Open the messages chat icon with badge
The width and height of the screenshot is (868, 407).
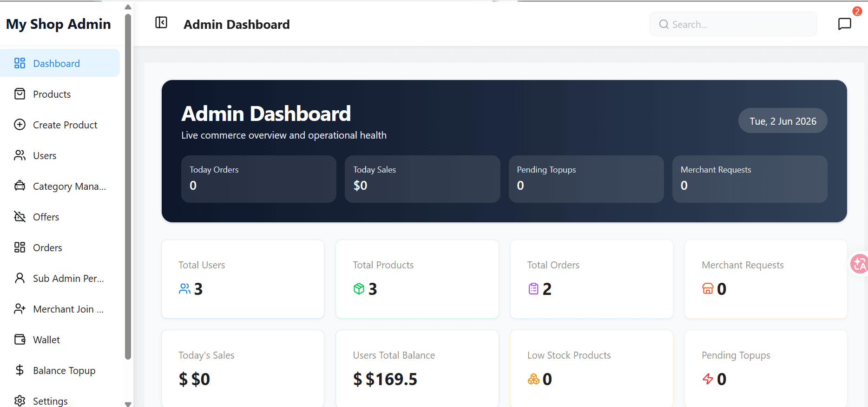(844, 24)
